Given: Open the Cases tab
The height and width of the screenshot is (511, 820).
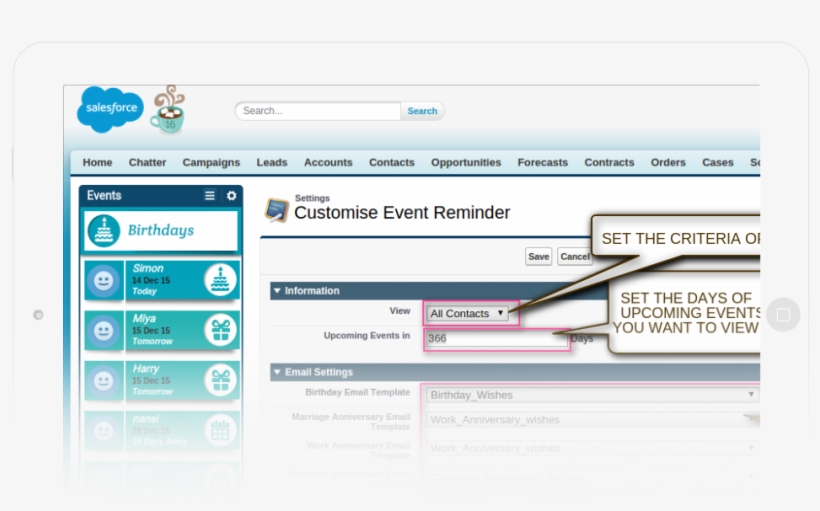Looking at the screenshot, I should point(718,163).
